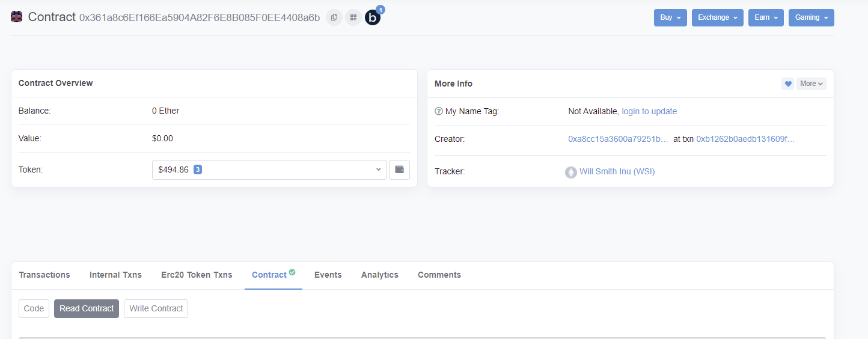The height and width of the screenshot is (339, 868).
Task: Follow the login to update link
Action: point(649,111)
